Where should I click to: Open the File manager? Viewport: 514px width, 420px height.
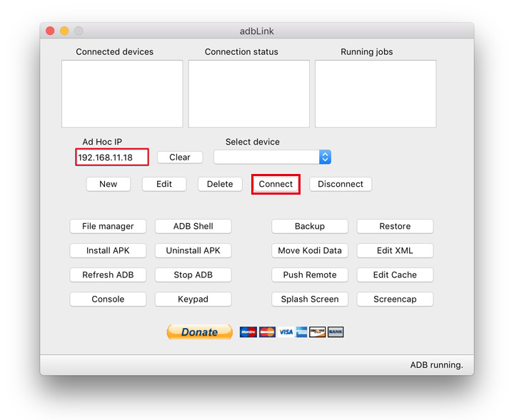pyautogui.click(x=108, y=226)
